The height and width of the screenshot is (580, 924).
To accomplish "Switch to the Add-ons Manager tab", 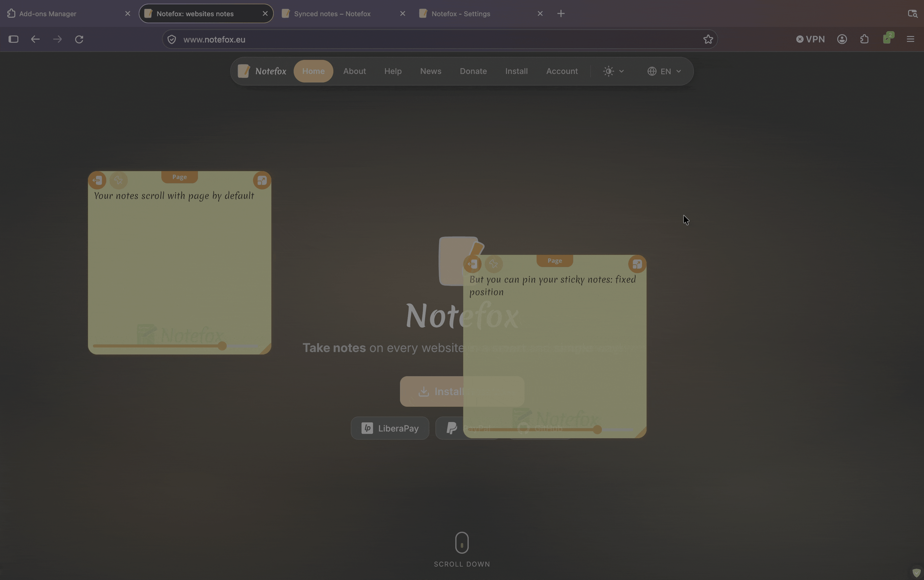I will (x=69, y=13).
